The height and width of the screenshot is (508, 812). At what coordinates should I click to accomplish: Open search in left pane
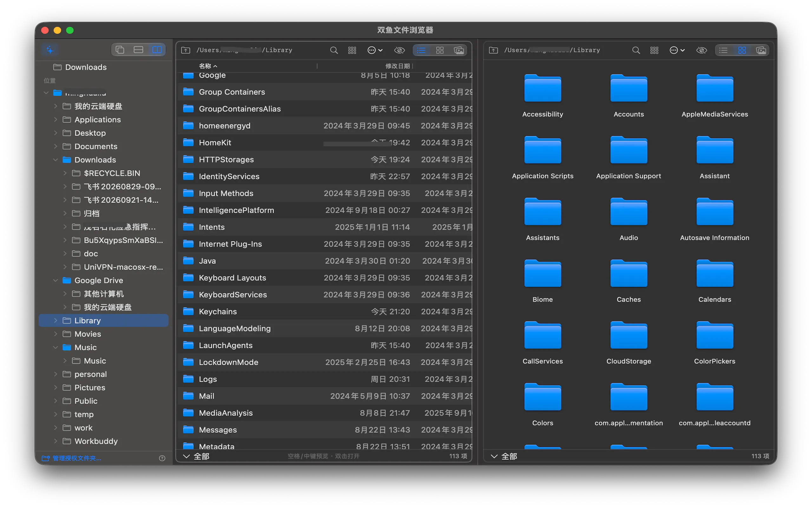[x=334, y=50]
